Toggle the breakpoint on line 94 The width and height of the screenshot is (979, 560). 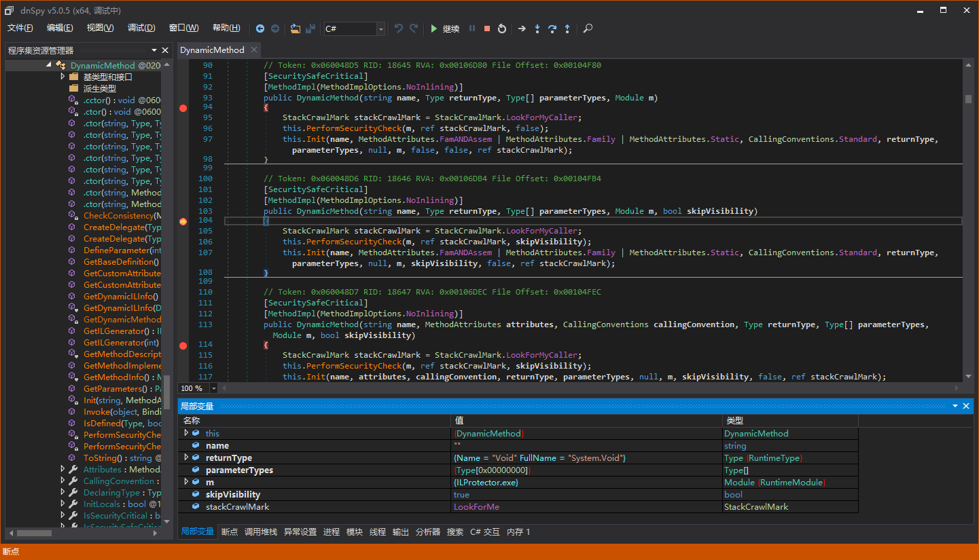tap(183, 108)
